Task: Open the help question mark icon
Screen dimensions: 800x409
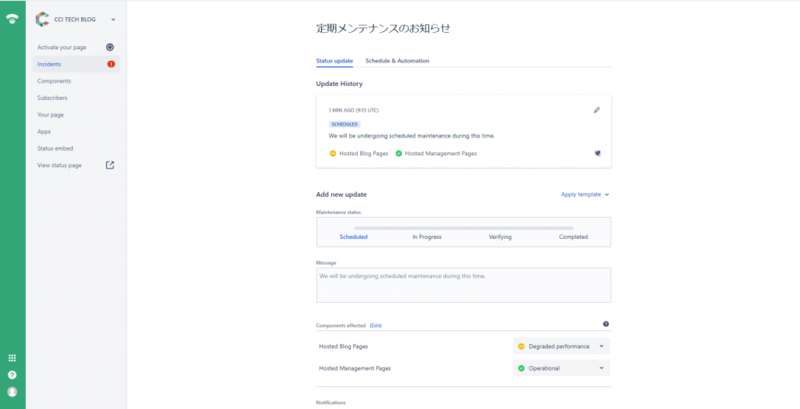Action: point(12,375)
